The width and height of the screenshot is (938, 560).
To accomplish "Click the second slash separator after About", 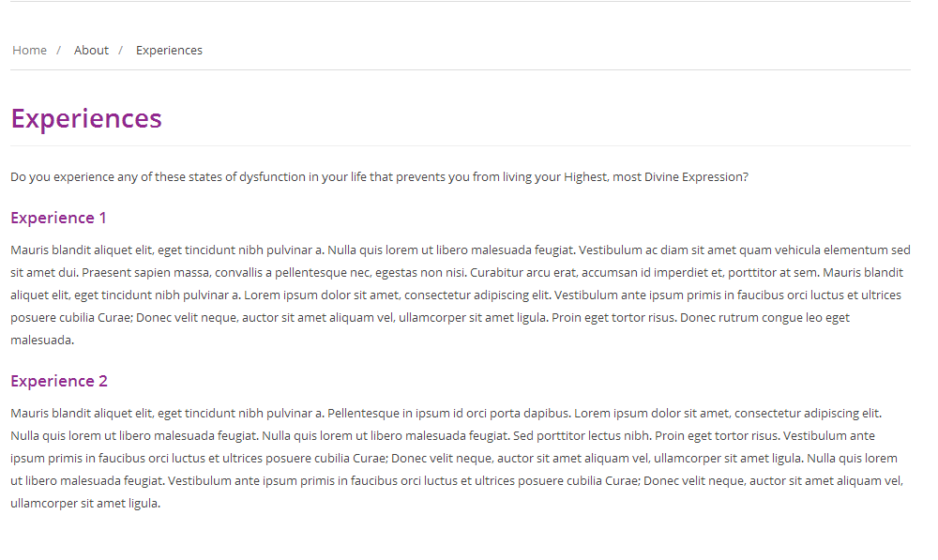I will coord(120,51).
